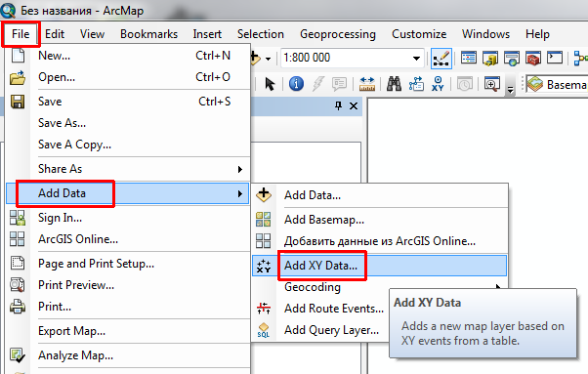Open the Measure ruler tool
The image size is (588, 374).
pos(366,84)
